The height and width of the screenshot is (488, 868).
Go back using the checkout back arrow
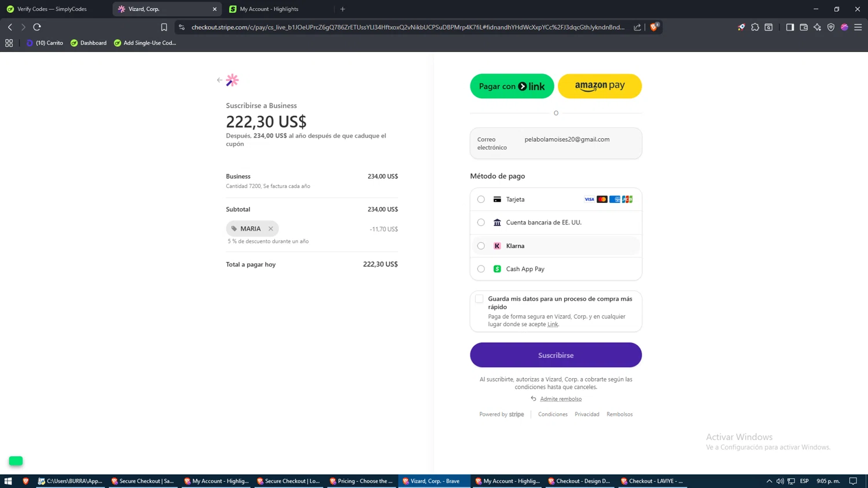tap(219, 80)
